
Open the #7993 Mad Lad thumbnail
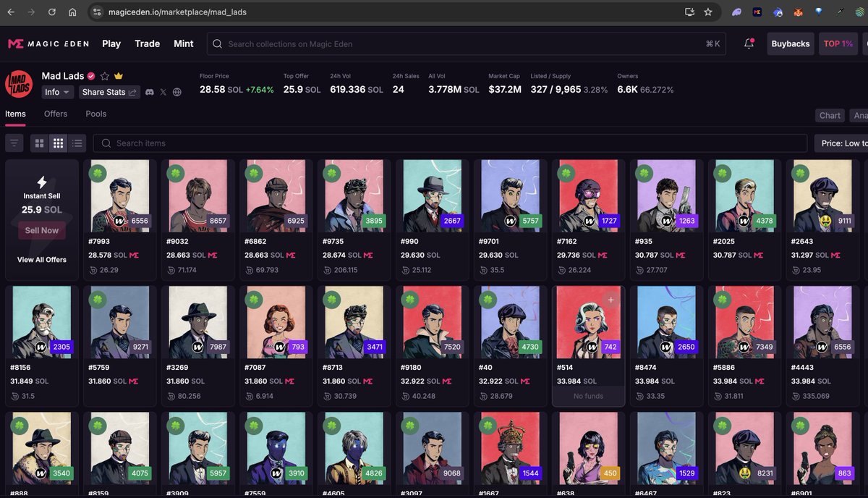pos(119,195)
